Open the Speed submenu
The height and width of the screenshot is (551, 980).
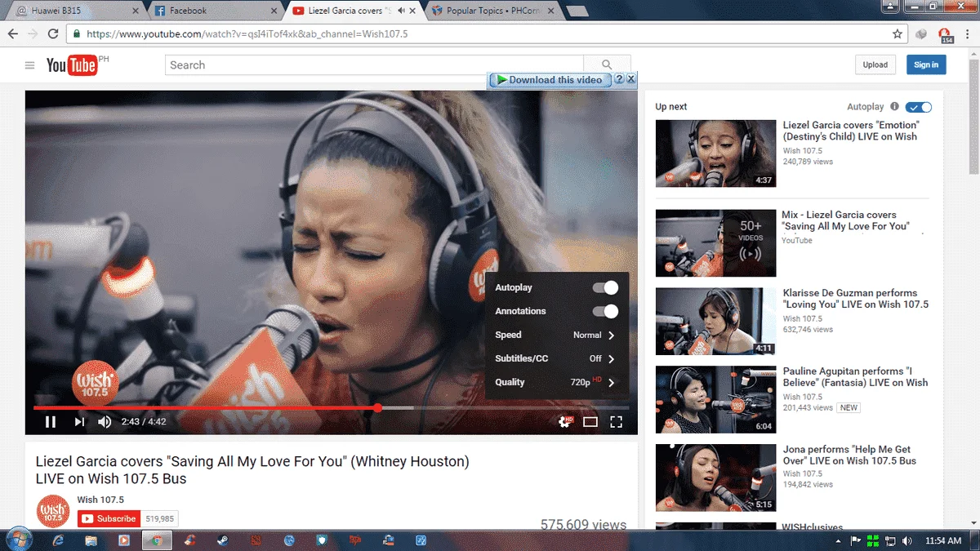coord(557,335)
